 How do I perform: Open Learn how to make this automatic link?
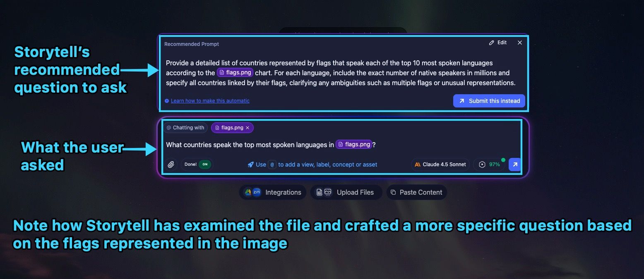(x=210, y=101)
